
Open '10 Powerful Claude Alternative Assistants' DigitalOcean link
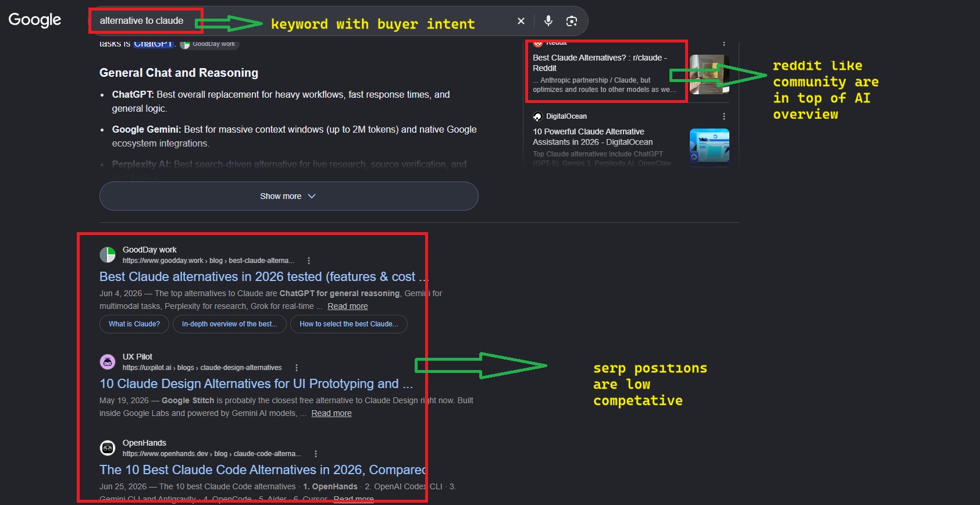593,137
